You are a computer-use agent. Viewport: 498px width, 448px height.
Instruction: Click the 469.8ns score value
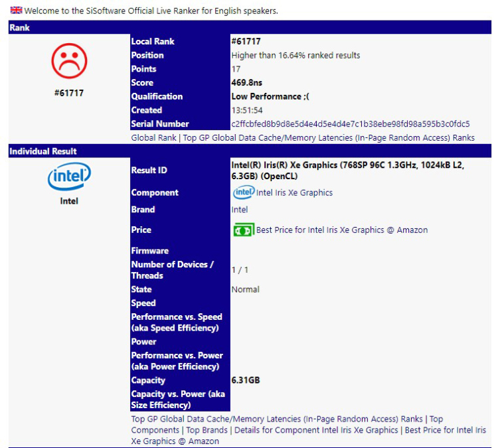click(x=247, y=82)
